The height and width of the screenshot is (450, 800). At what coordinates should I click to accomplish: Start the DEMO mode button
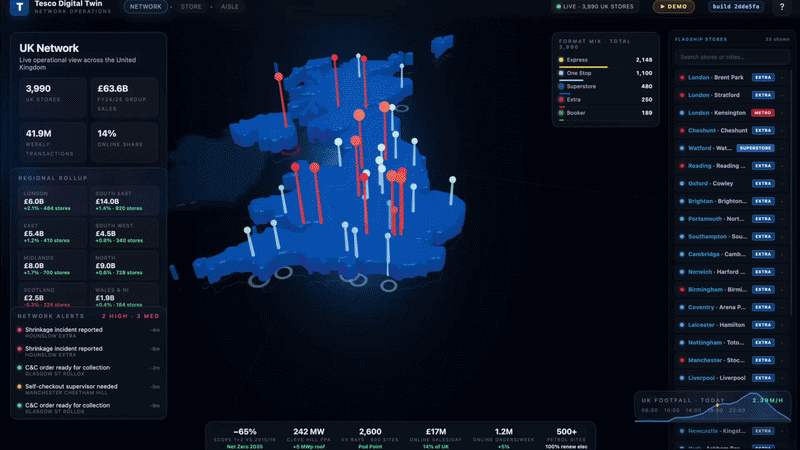(673, 7)
